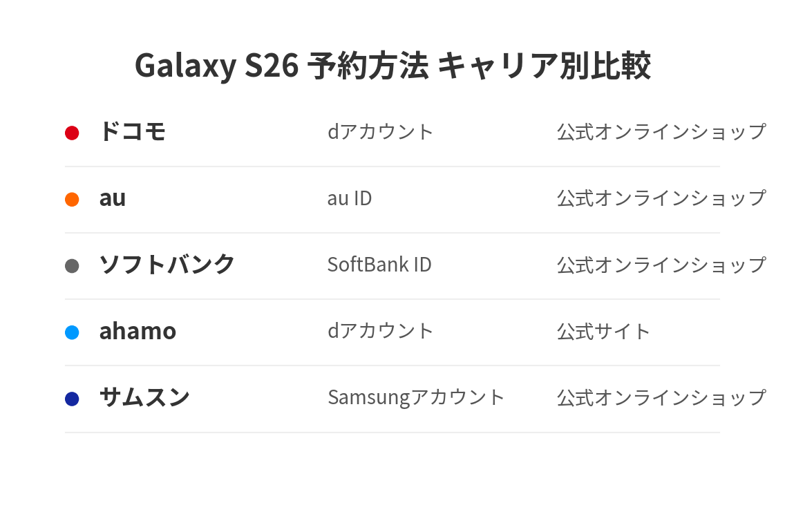785x532 pixels.
Task: Select the navy dot beside サムスン
Action: [x=72, y=399]
